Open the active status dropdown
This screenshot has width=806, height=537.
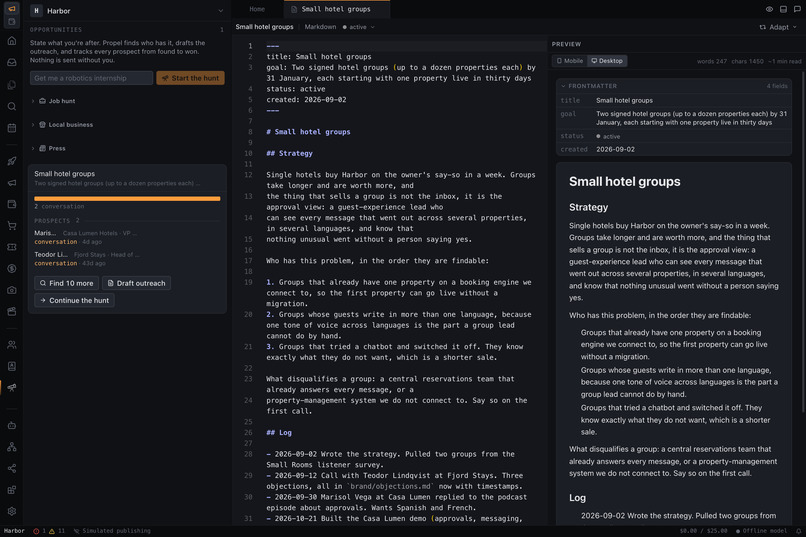(x=358, y=27)
